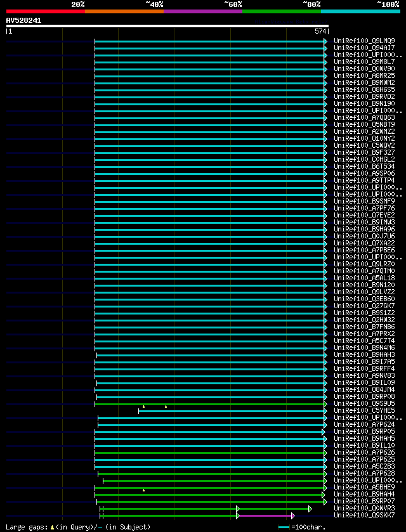The width and height of the screenshot is (406, 532).
Task: Click the cyan ~100% legend color bar
Action: click(360, 11)
